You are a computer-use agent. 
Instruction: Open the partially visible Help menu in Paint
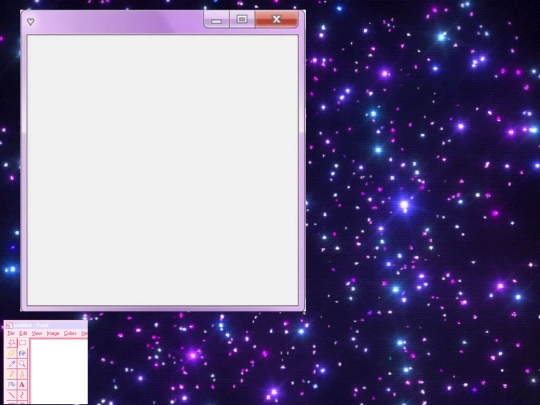[84, 333]
